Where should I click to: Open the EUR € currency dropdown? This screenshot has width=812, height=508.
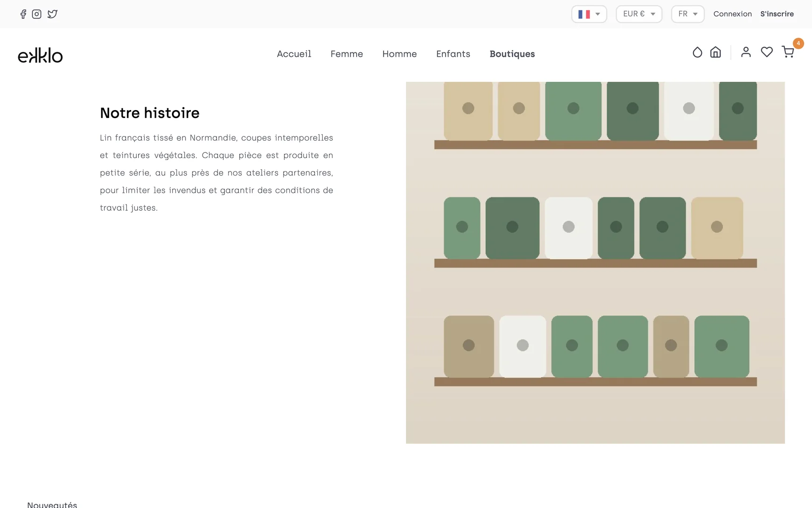tap(639, 14)
